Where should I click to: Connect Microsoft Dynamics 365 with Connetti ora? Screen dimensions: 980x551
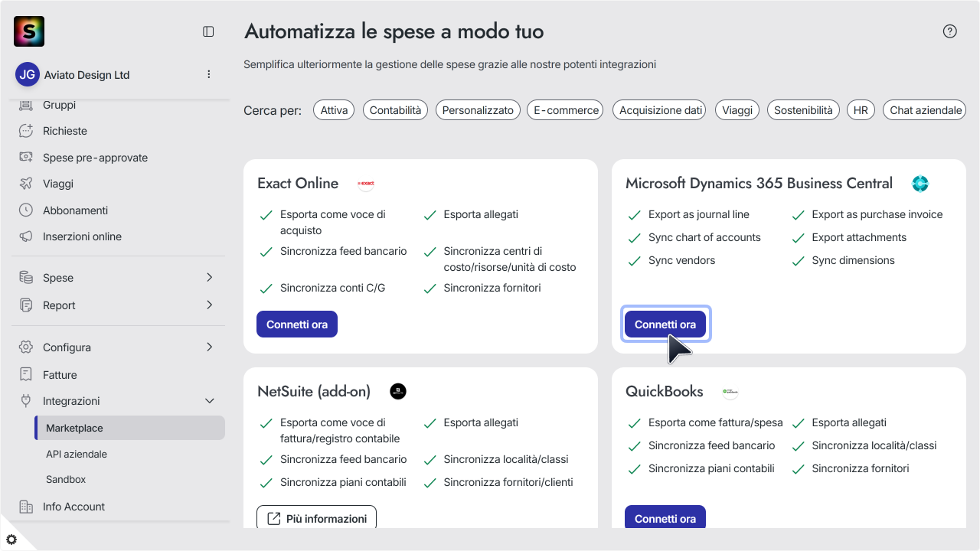click(665, 324)
